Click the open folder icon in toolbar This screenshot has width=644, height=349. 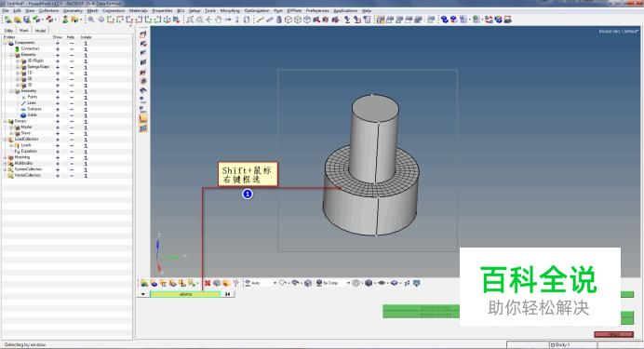(x=18, y=20)
